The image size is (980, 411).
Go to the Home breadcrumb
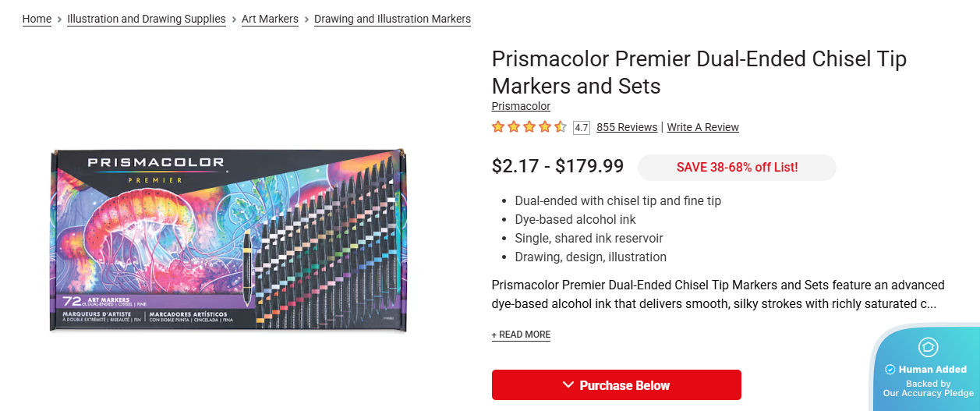coord(37,19)
